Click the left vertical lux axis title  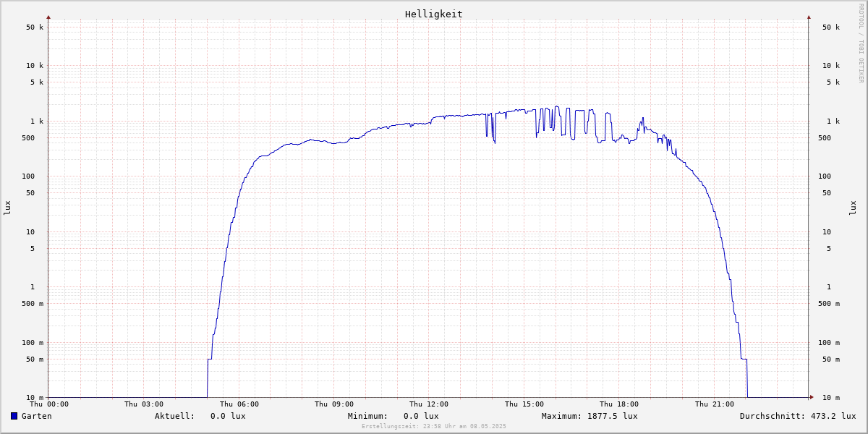click(x=8, y=208)
